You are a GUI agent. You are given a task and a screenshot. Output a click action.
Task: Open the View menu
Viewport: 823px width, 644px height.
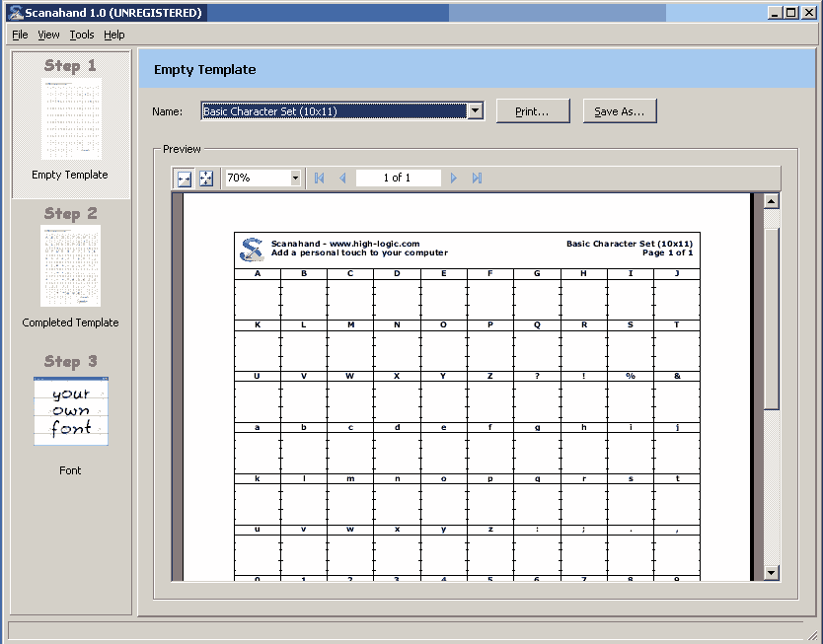coord(48,35)
